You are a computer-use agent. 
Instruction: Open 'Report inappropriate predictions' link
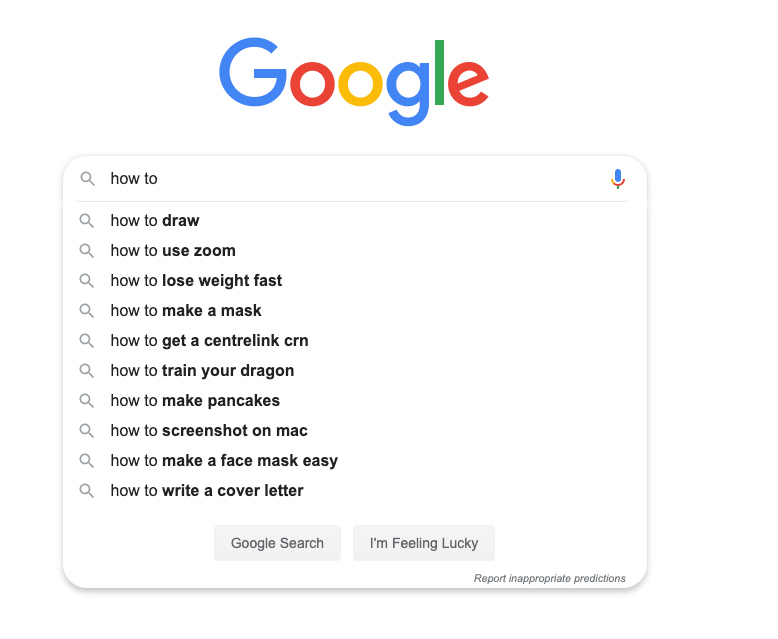pyautogui.click(x=549, y=578)
